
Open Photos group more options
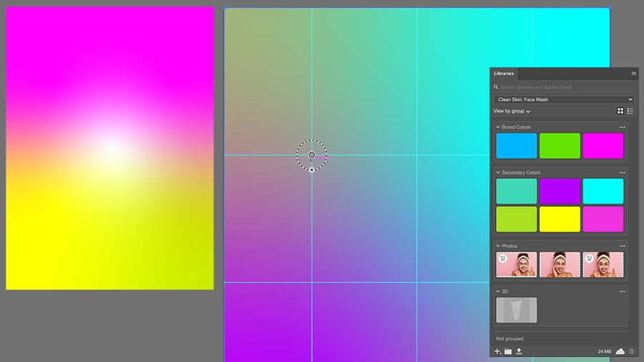click(x=623, y=246)
